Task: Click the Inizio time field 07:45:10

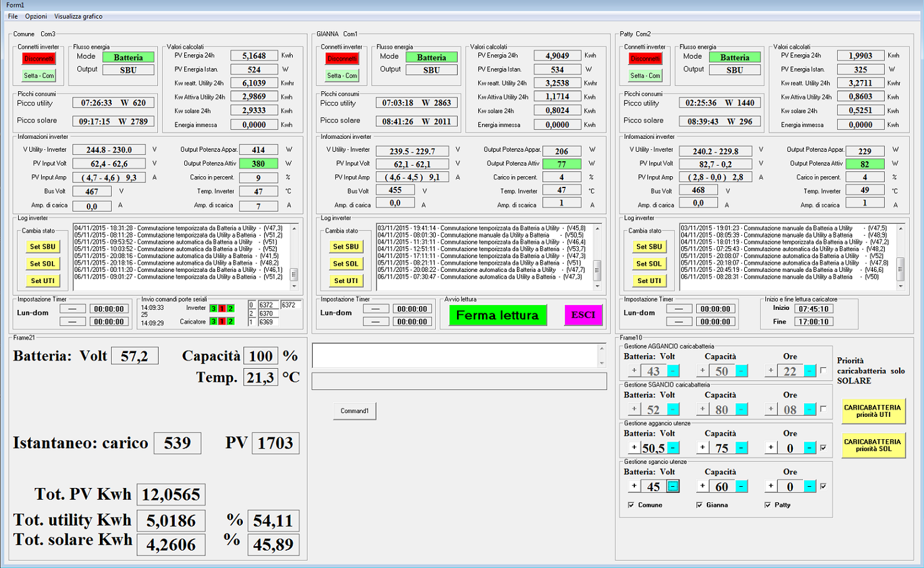Action: (x=813, y=309)
